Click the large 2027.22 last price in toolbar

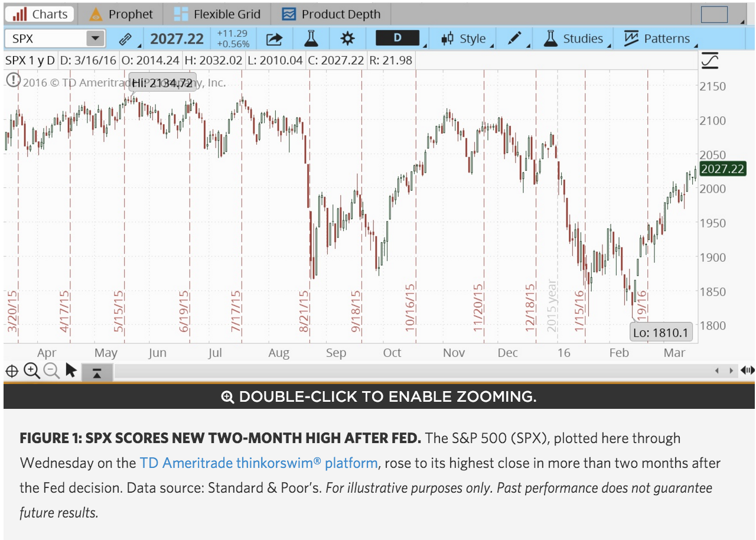pyautogui.click(x=177, y=39)
